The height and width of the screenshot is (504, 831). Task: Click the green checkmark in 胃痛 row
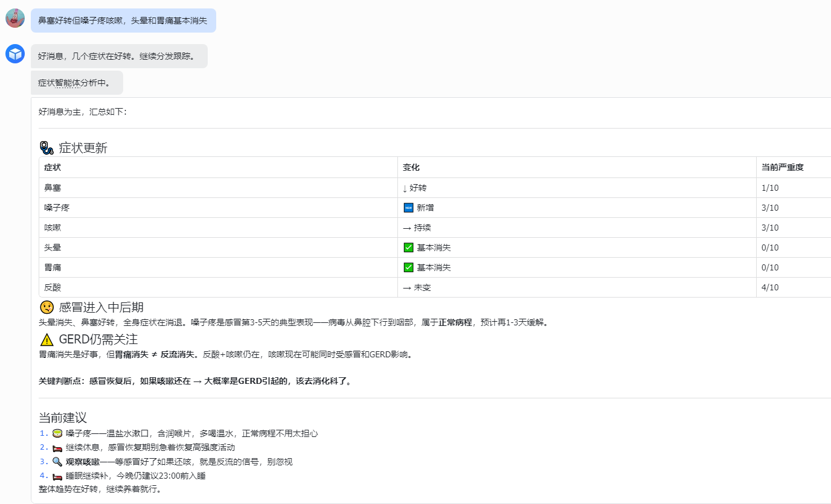click(x=408, y=267)
